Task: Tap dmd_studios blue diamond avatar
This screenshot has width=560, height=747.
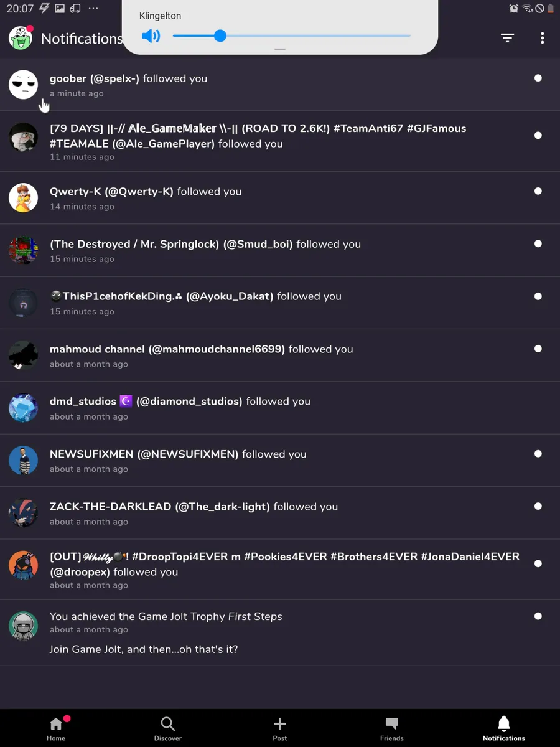Action: point(24,408)
